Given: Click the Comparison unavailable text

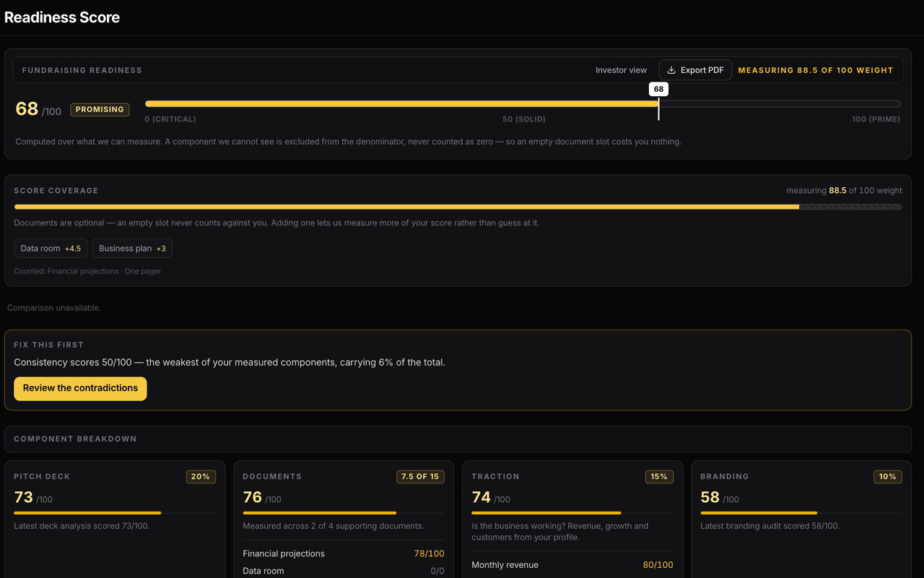Looking at the screenshot, I should click(54, 308).
